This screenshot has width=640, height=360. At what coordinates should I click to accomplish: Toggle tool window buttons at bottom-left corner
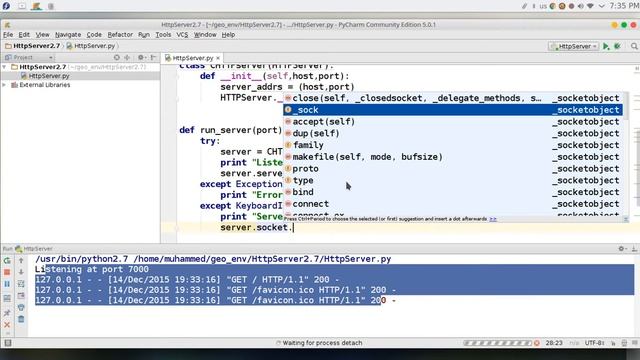coord(7,343)
